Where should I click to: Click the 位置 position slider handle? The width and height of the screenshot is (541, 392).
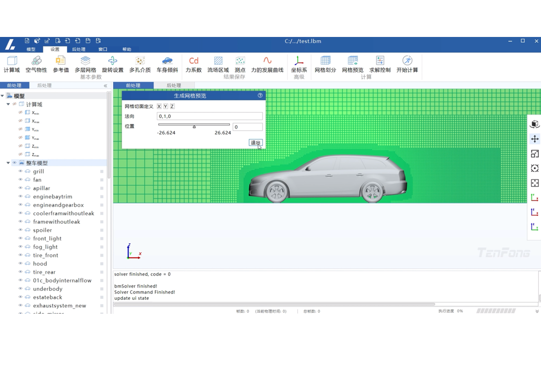click(x=194, y=127)
